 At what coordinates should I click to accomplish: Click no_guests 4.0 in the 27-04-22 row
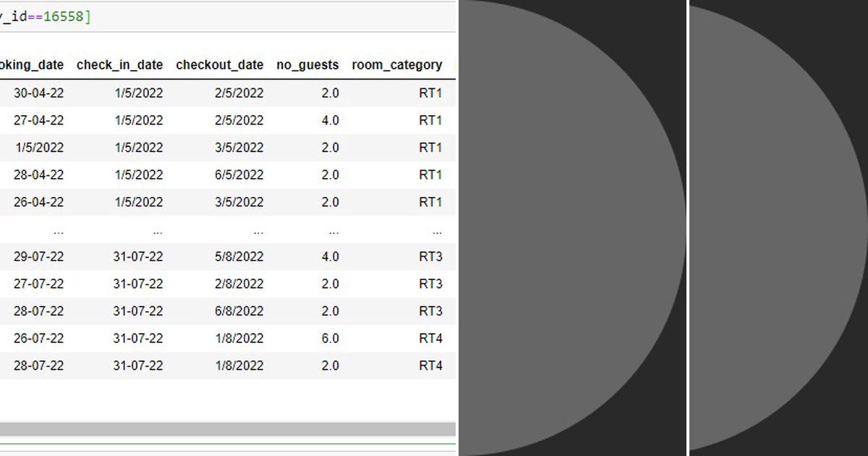[x=330, y=120]
